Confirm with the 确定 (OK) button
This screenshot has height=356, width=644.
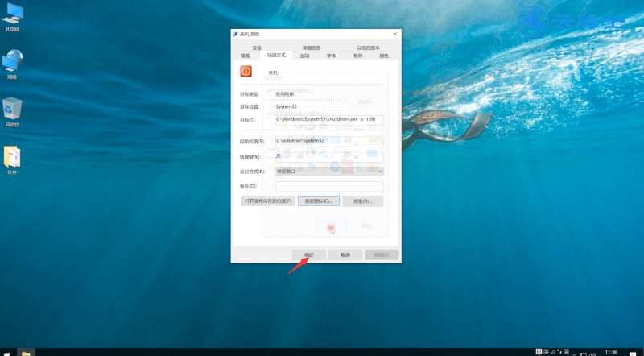309,255
